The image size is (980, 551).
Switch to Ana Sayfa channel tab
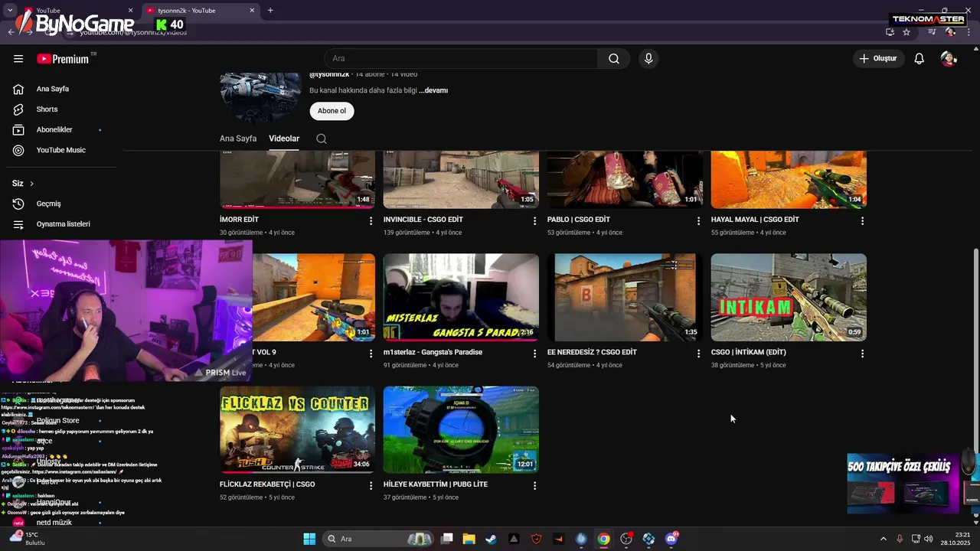(x=238, y=139)
